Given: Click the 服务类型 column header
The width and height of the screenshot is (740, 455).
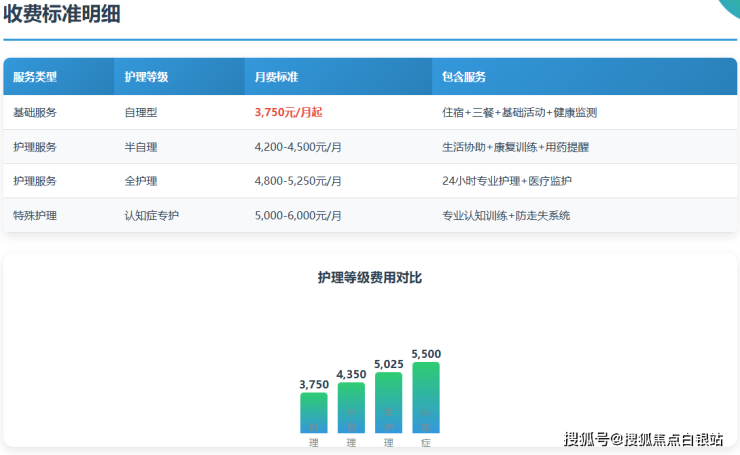Looking at the screenshot, I should (x=35, y=77).
